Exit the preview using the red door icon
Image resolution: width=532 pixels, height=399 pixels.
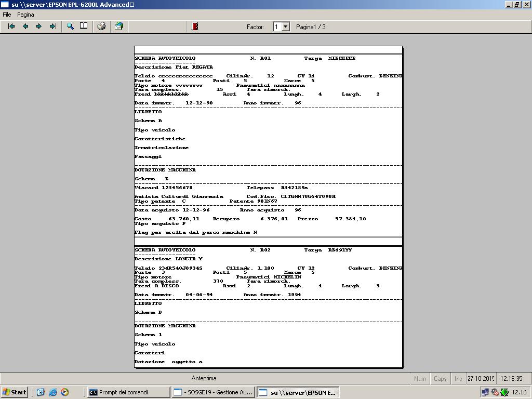tap(195, 26)
